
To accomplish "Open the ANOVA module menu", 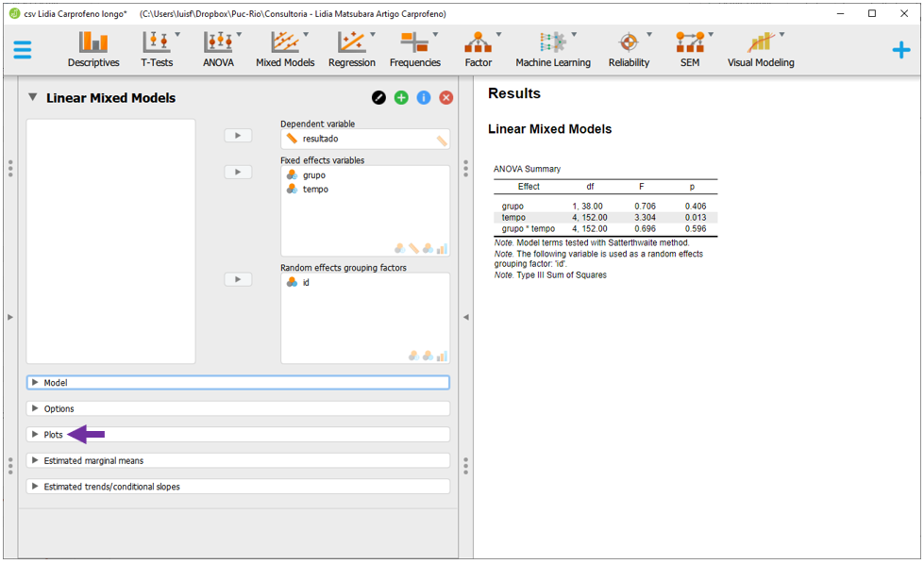I will (218, 49).
